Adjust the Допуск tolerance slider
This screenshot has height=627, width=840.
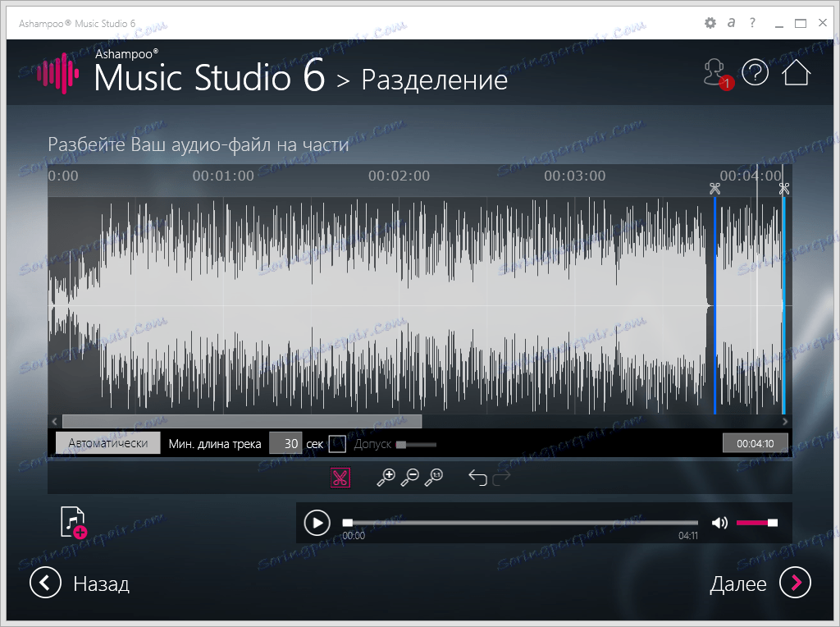point(416,444)
